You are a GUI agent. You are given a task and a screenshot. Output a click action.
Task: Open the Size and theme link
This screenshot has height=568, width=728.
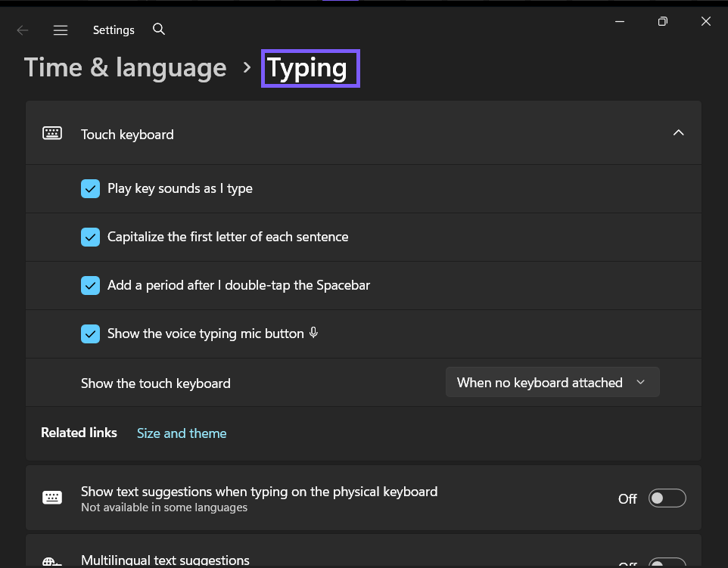coord(182,433)
